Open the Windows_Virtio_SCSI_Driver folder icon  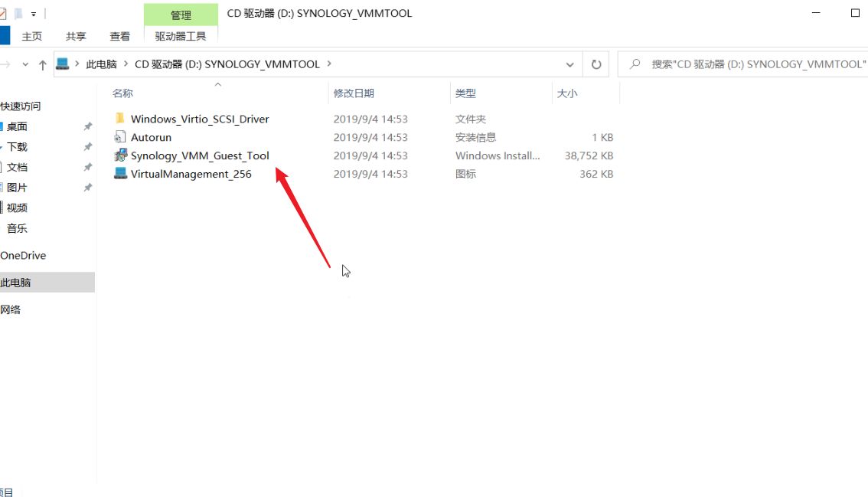[119, 119]
